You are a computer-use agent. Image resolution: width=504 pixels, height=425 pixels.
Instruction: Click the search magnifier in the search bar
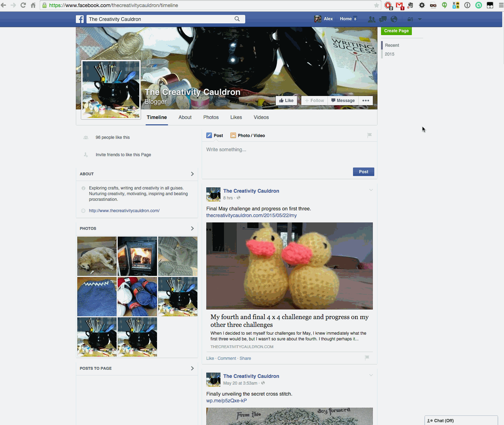(237, 19)
